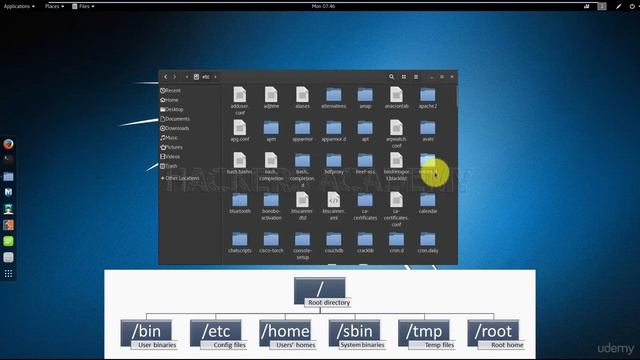The width and height of the screenshot is (640, 360).
Task: Select the beef-xss folder
Action: click(365, 164)
